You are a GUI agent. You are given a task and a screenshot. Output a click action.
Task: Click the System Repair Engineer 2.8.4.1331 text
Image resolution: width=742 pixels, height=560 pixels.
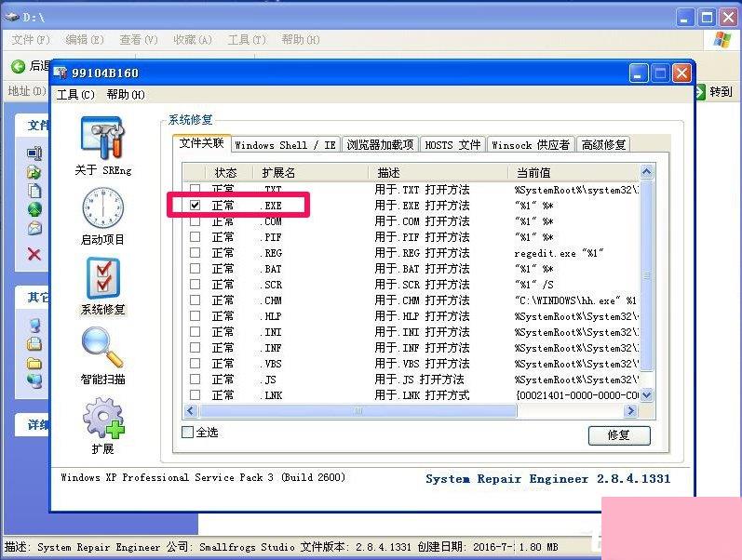548,479
